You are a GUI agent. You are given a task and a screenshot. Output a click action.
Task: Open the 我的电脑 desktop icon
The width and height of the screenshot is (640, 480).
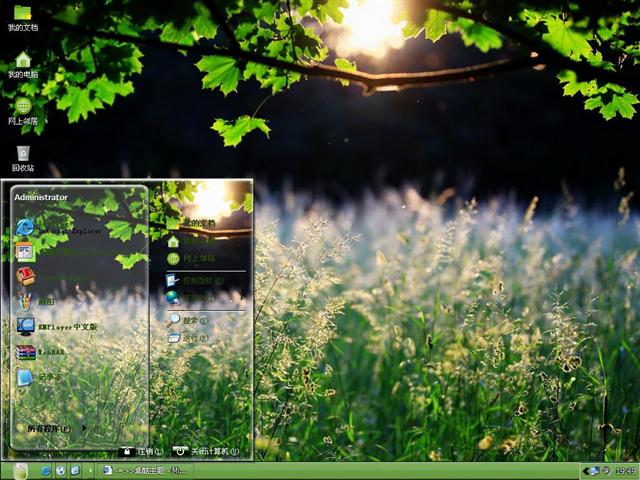(22, 62)
